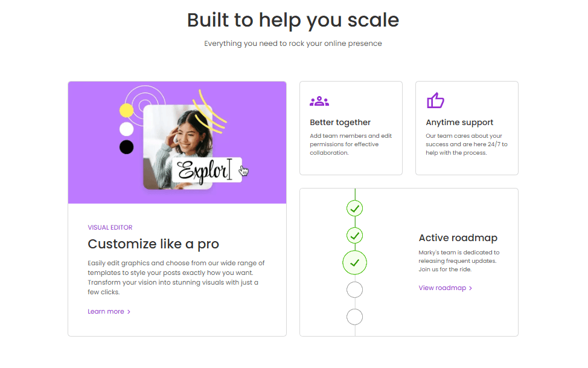Click the Better together heading
The height and width of the screenshot is (368, 588).
click(340, 123)
